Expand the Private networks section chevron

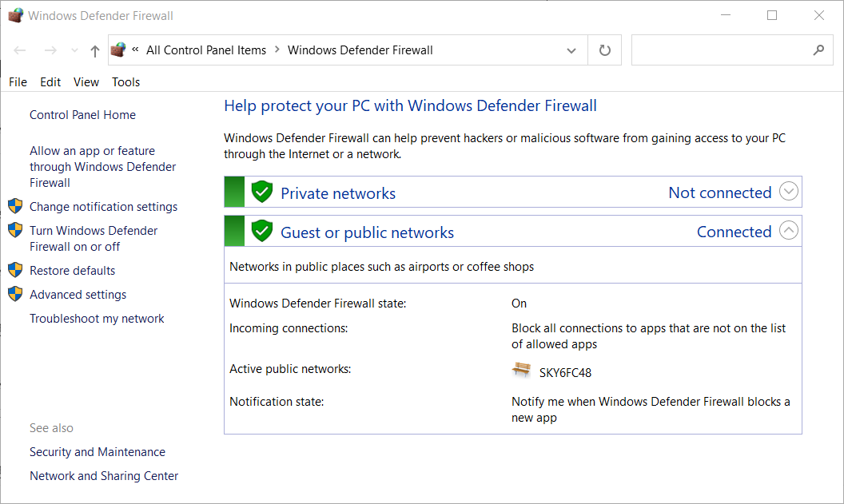tap(789, 191)
